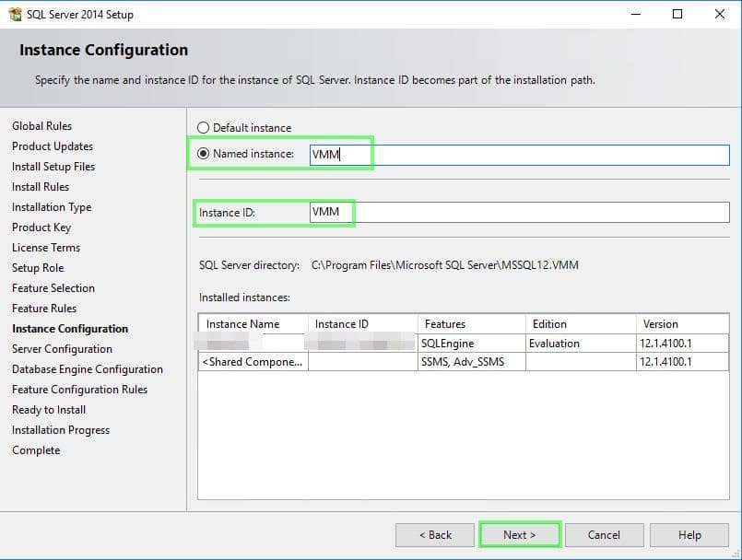Click the Installed instances label
742x560 pixels.
point(244,297)
